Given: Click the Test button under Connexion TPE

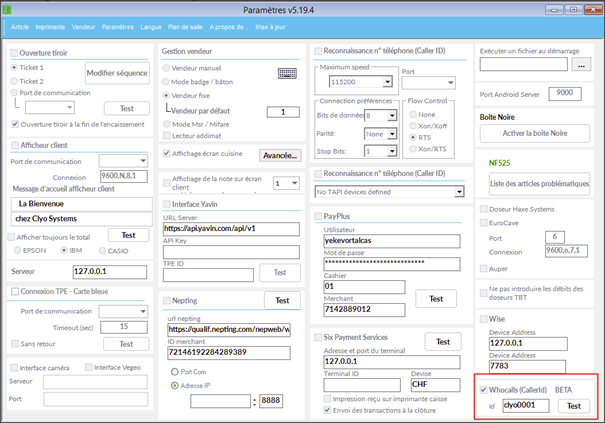Looking at the screenshot, I should pos(126,344).
